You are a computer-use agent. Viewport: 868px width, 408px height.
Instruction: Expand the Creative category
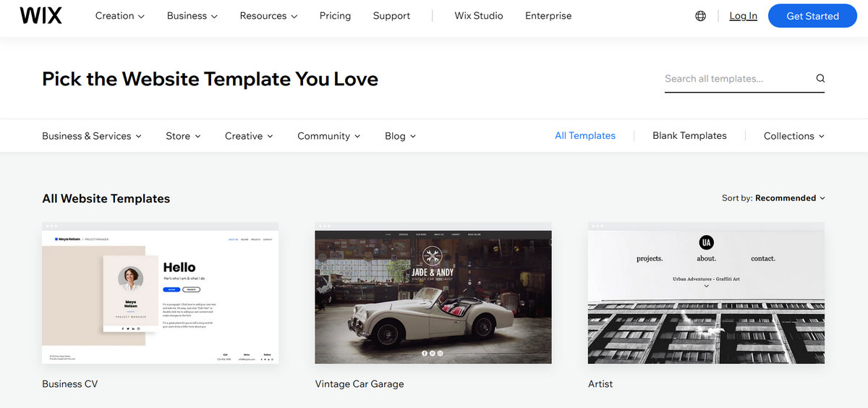pyautogui.click(x=249, y=136)
